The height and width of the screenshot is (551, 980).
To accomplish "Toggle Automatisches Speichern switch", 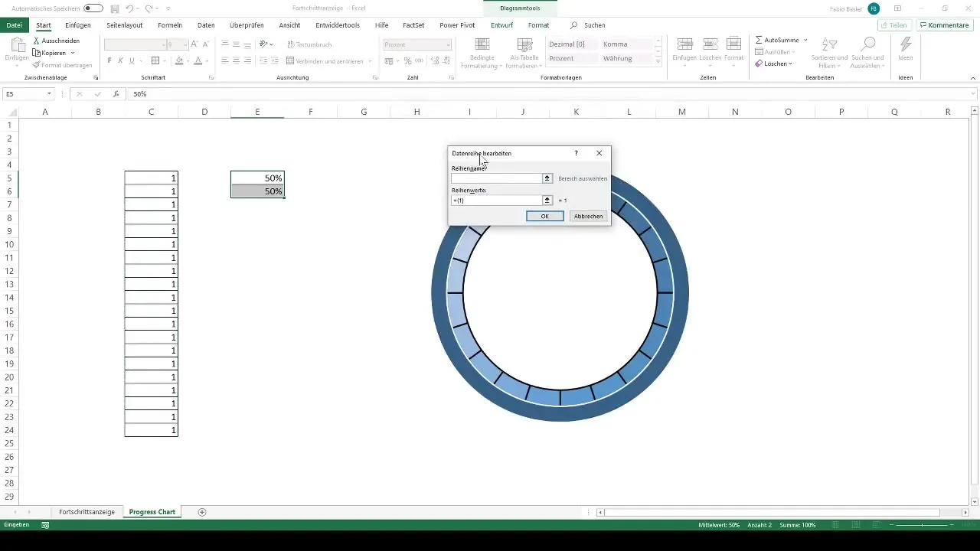I will tap(93, 8).
